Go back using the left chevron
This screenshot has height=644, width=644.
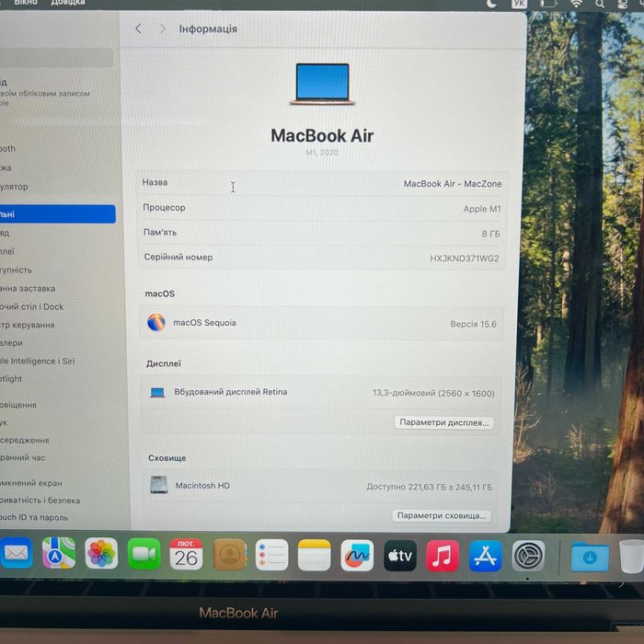(138, 29)
